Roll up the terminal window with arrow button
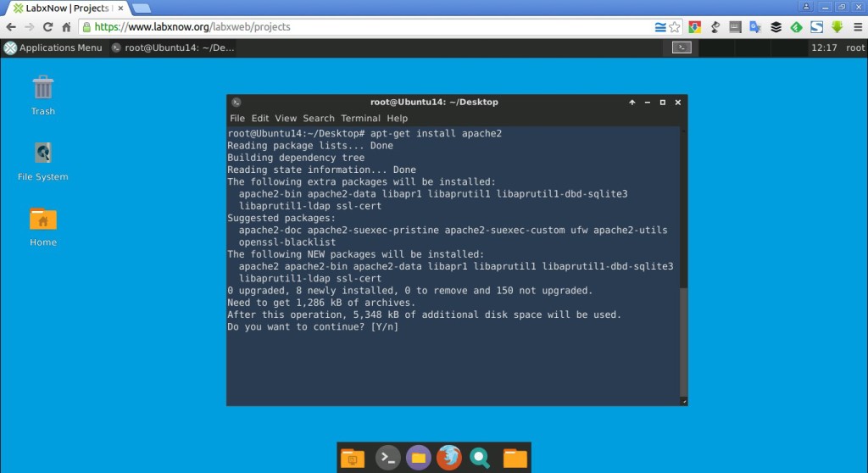 (x=632, y=103)
